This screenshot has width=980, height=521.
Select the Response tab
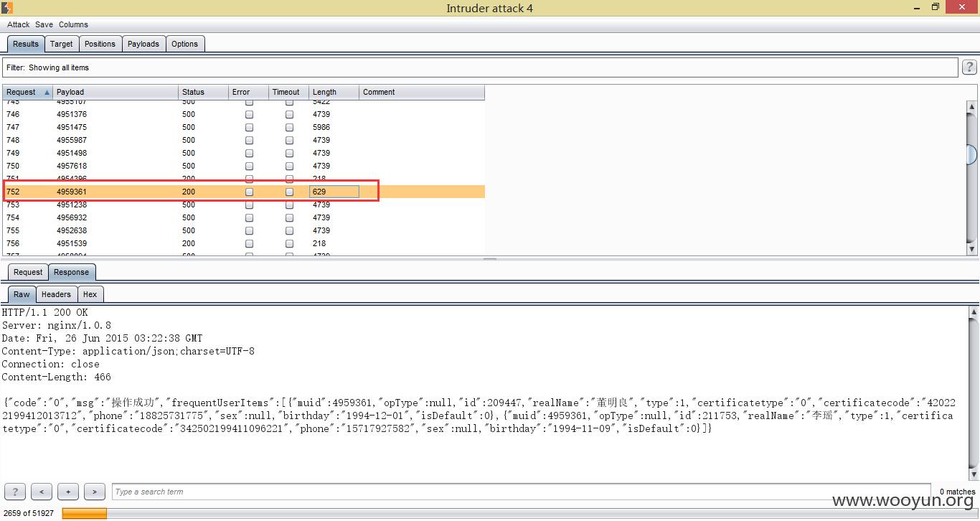click(x=72, y=272)
